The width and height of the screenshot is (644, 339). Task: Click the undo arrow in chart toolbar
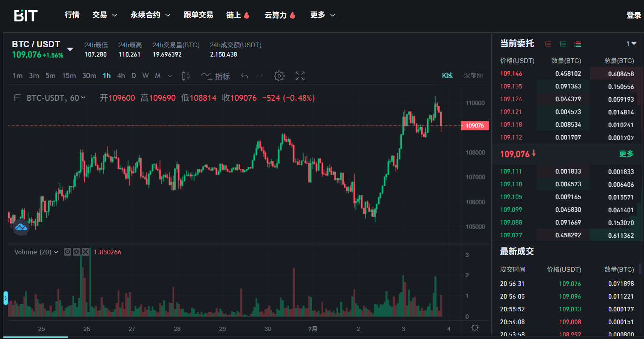pyautogui.click(x=244, y=76)
